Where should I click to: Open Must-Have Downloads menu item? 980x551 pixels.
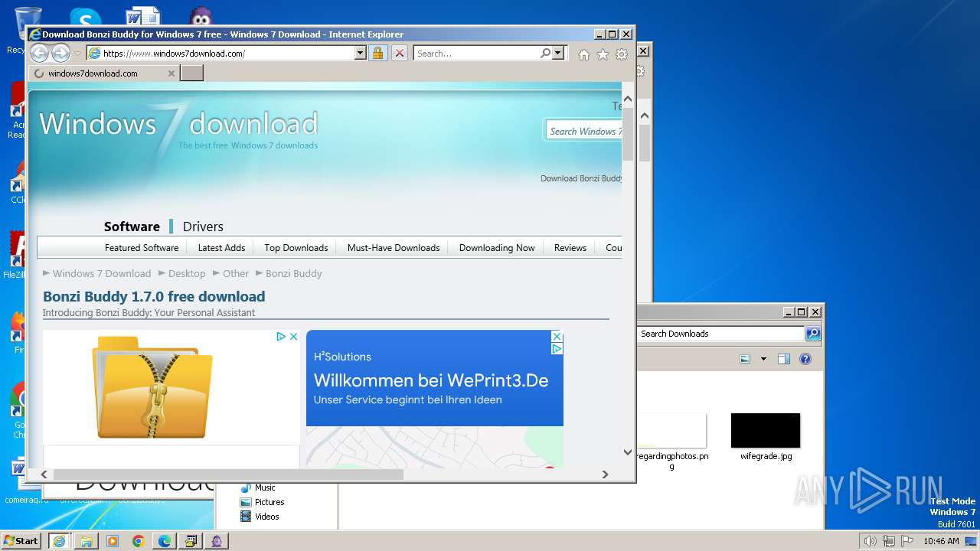point(394,248)
